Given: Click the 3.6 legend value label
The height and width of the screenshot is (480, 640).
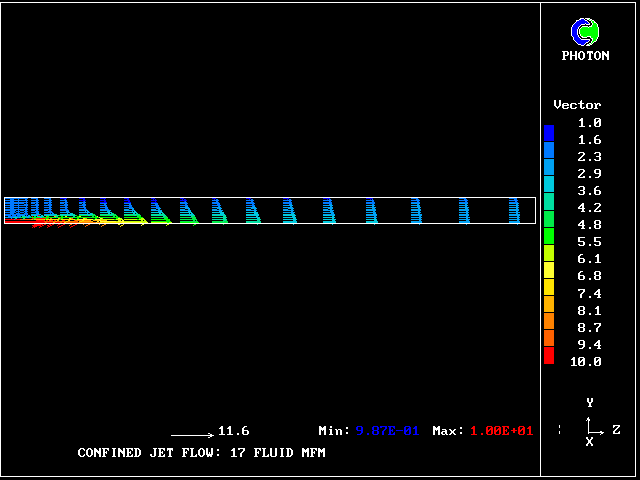Looking at the screenshot, I should click(589, 191).
